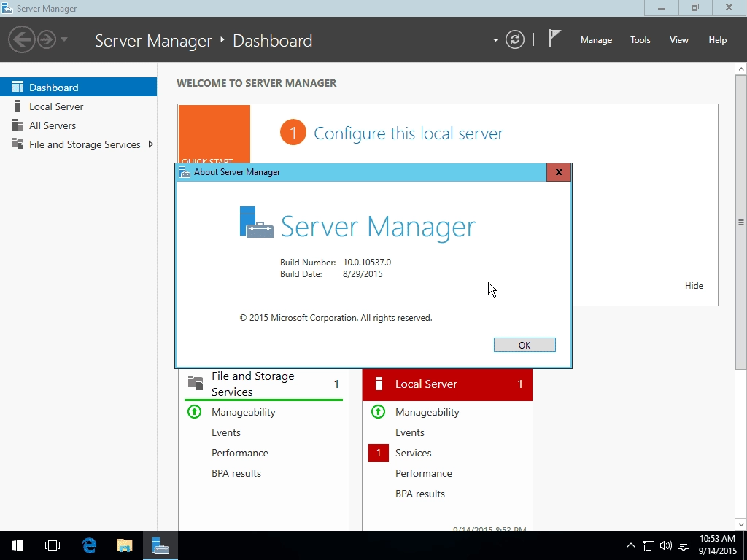The image size is (747, 560).
Task: Click the About dialog title bar icon
Action: 185,172
